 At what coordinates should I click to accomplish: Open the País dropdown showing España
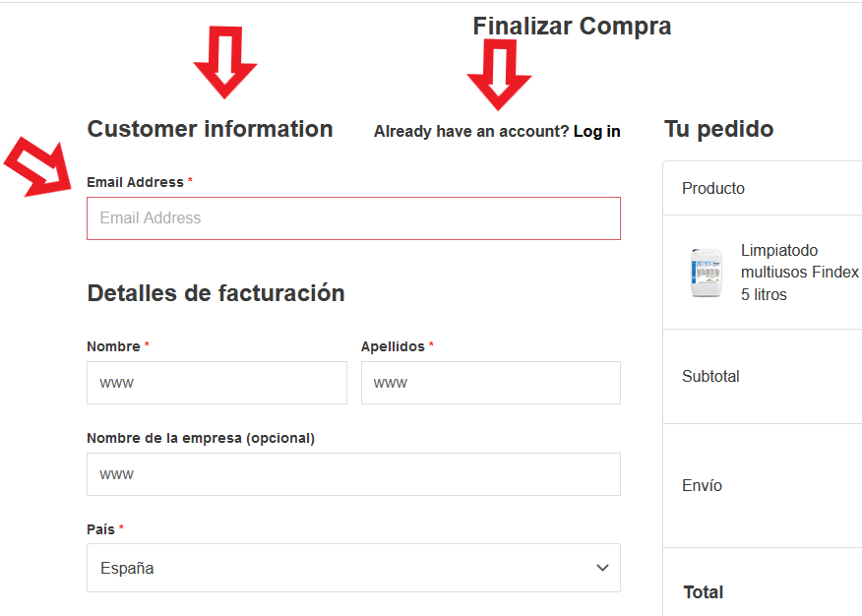[x=353, y=568]
